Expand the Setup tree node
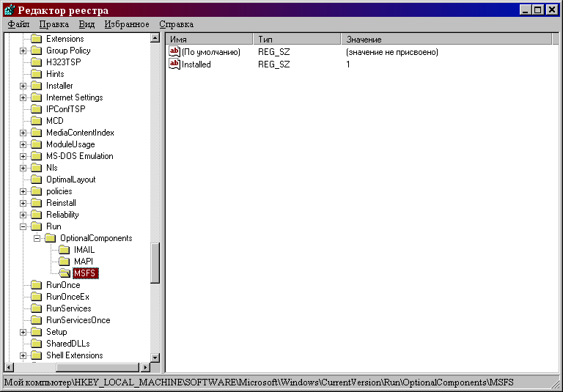 [23, 332]
